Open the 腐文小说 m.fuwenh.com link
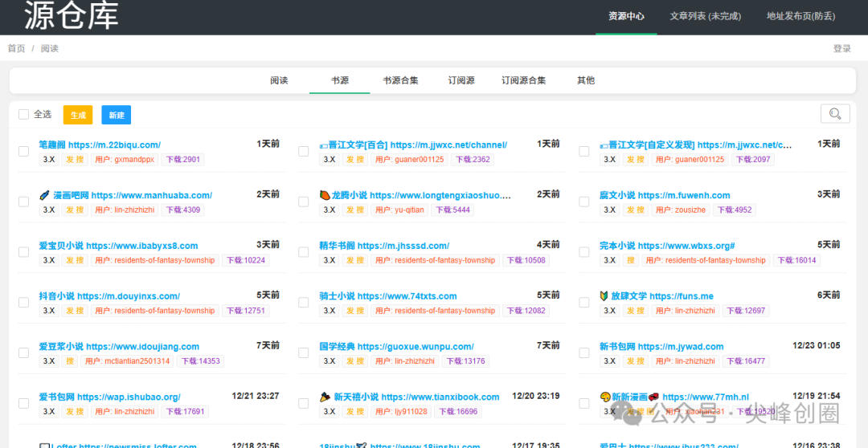The height and width of the screenshot is (448, 868). click(x=665, y=195)
